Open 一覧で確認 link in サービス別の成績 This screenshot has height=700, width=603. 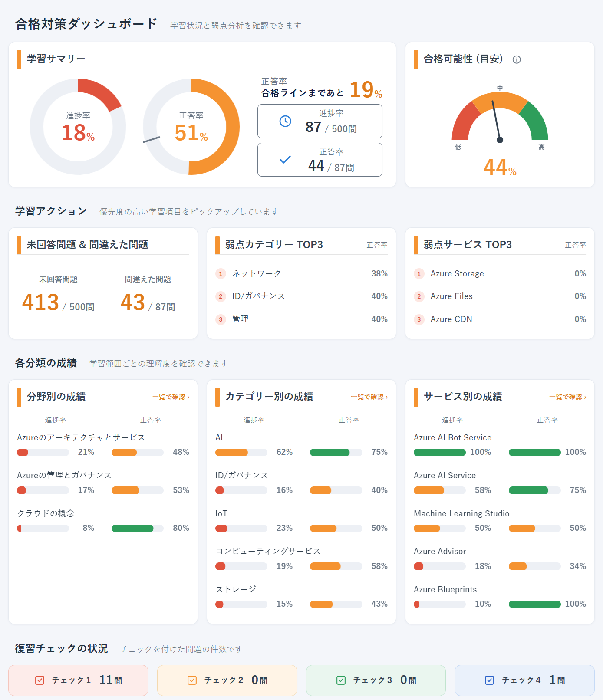(x=567, y=397)
